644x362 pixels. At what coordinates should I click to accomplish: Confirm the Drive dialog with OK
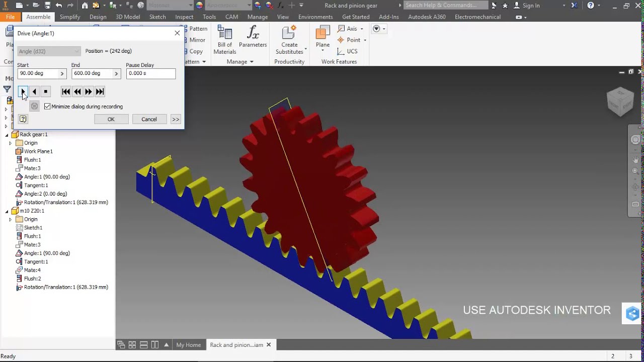coord(111,119)
